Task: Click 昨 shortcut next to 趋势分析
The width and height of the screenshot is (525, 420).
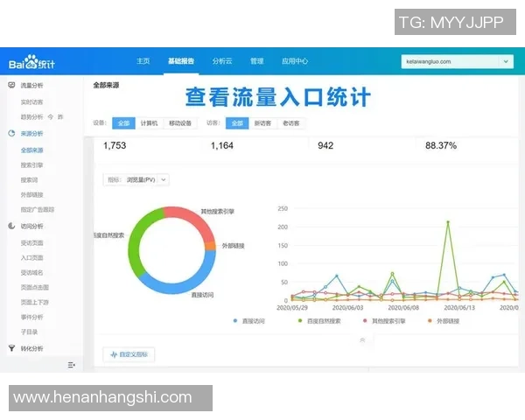Action: 60,117
